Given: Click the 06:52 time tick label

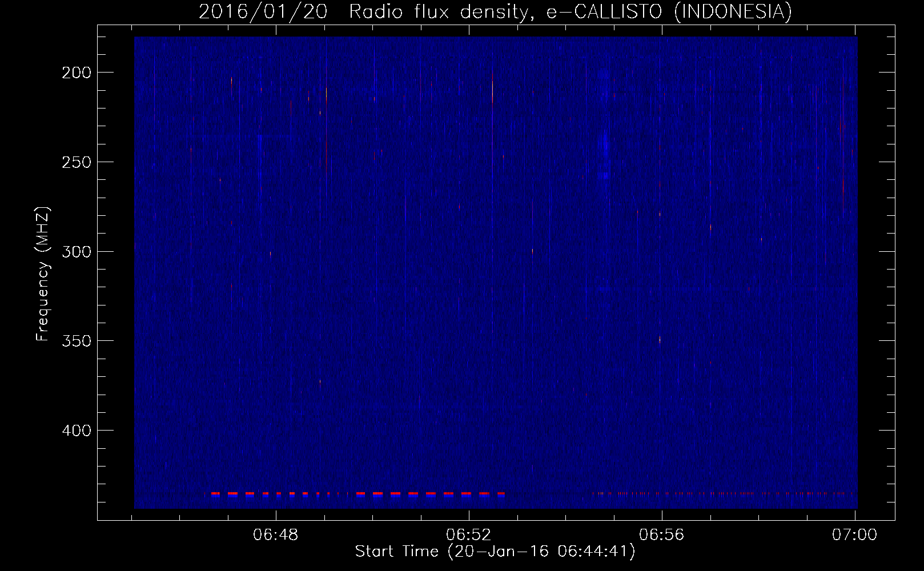Looking at the screenshot, I should click(x=469, y=535).
